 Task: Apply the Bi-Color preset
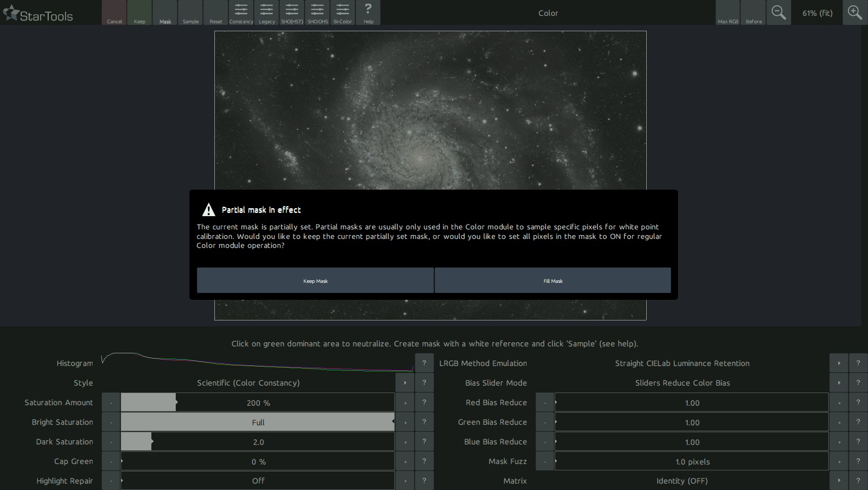[342, 13]
